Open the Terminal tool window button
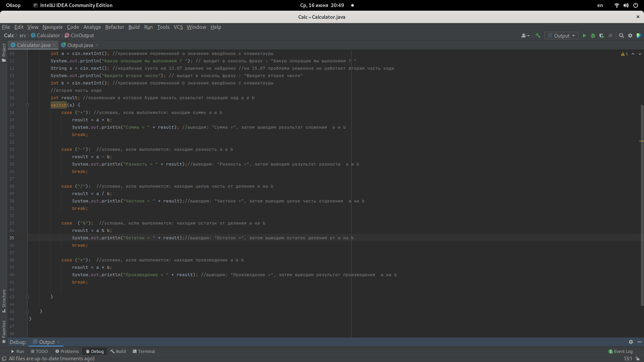Viewport: 644px width, 362px height. point(144,351)
